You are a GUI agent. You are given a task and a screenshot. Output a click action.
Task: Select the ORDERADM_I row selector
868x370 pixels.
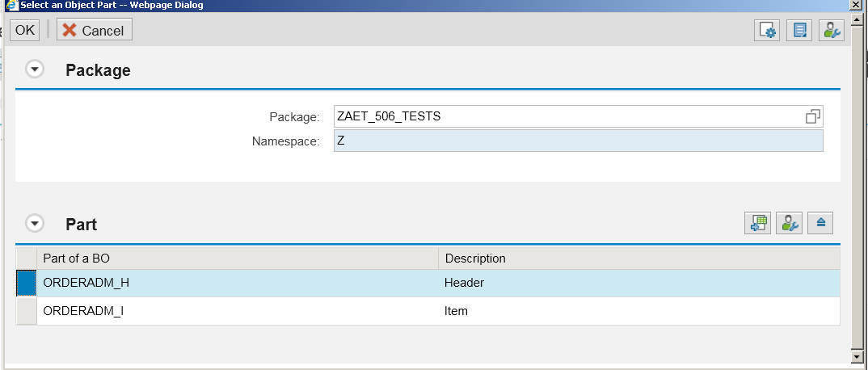coord(26,311)
